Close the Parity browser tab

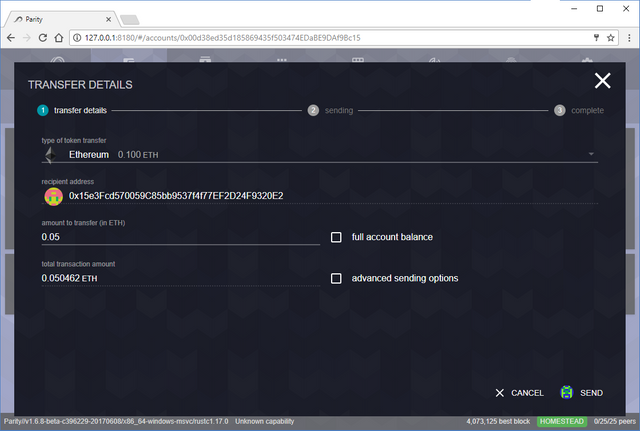[x=108, y=19]
